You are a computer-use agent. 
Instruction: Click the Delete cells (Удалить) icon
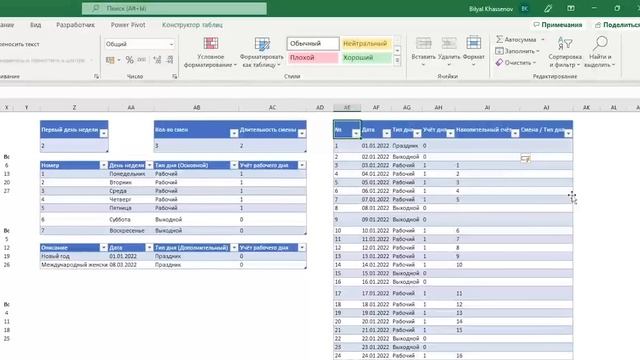(x=449, y=43)
